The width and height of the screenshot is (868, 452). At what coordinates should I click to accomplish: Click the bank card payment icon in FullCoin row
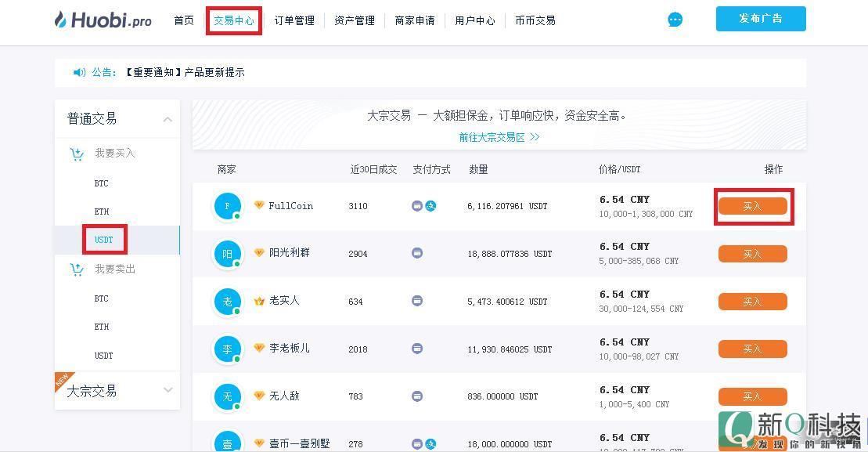click(x=417, y=206)
